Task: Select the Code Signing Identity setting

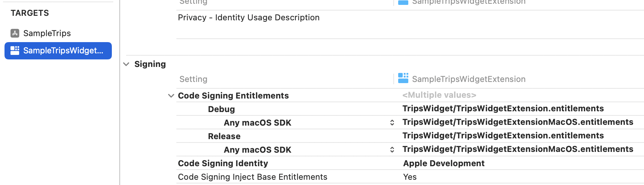Action: [x=223, y=164]
